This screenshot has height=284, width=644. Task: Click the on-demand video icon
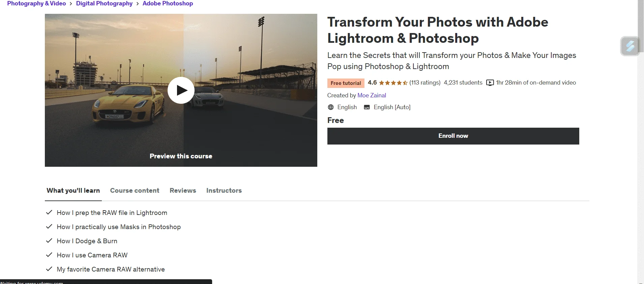(x=490, y=83)
